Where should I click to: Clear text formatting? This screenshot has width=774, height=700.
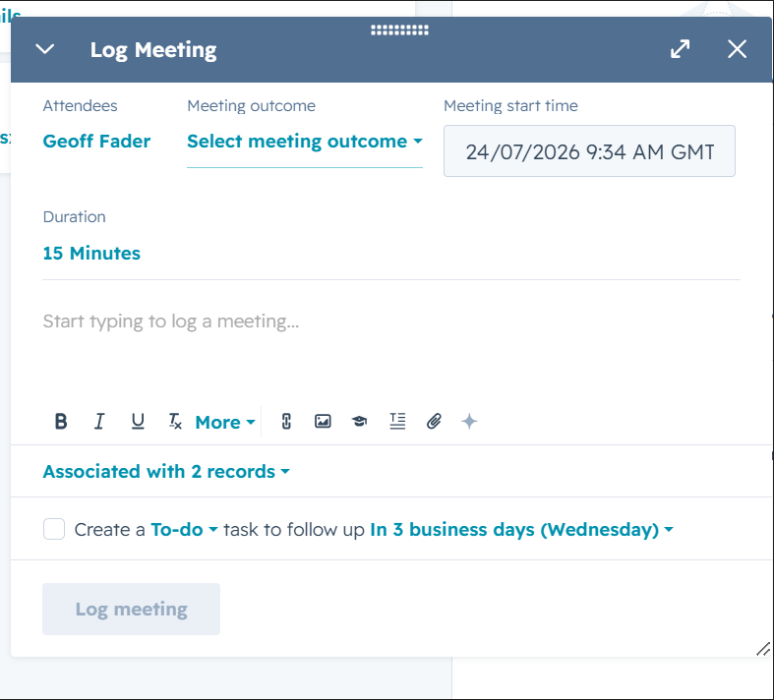[x=175, y=422]
